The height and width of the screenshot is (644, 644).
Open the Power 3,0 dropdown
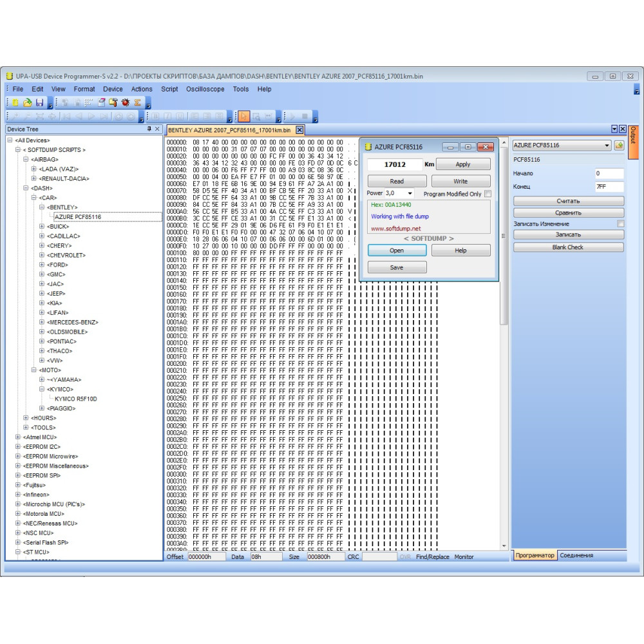410,193
